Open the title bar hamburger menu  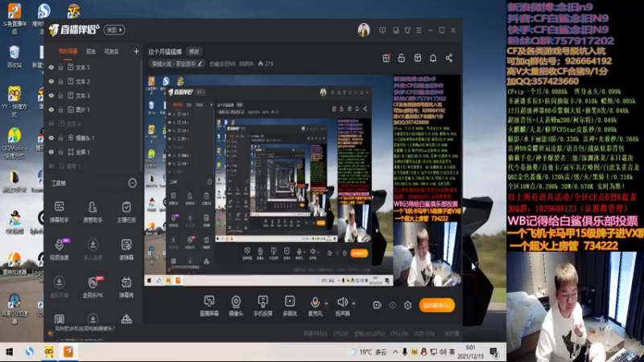pos(419,31)
